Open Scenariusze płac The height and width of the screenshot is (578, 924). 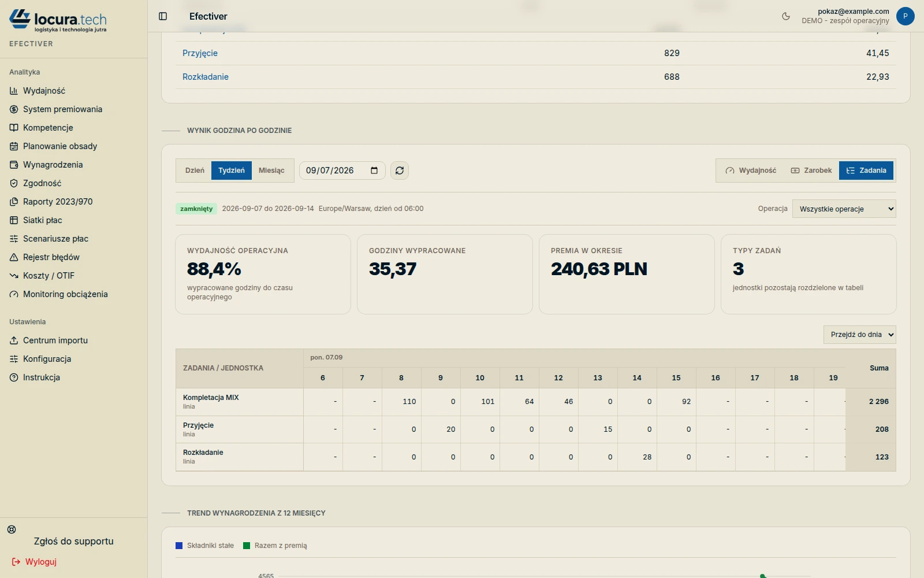click(x=74, y=239)
